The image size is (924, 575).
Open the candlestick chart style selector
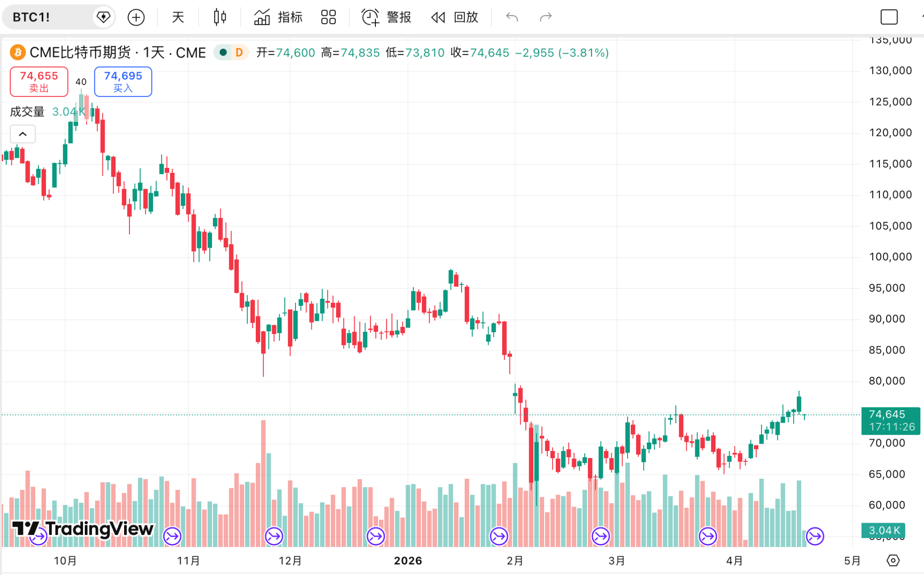tap(220, 17)
